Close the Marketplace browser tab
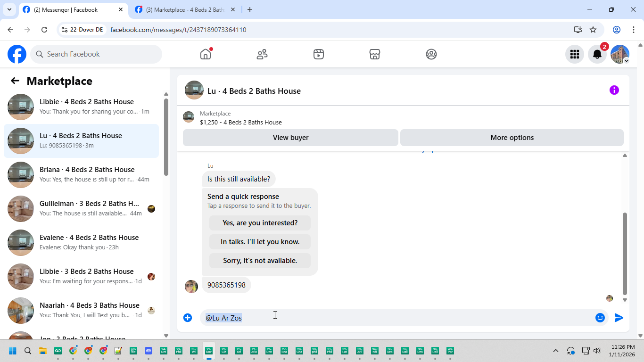 (x=233, y=9)
